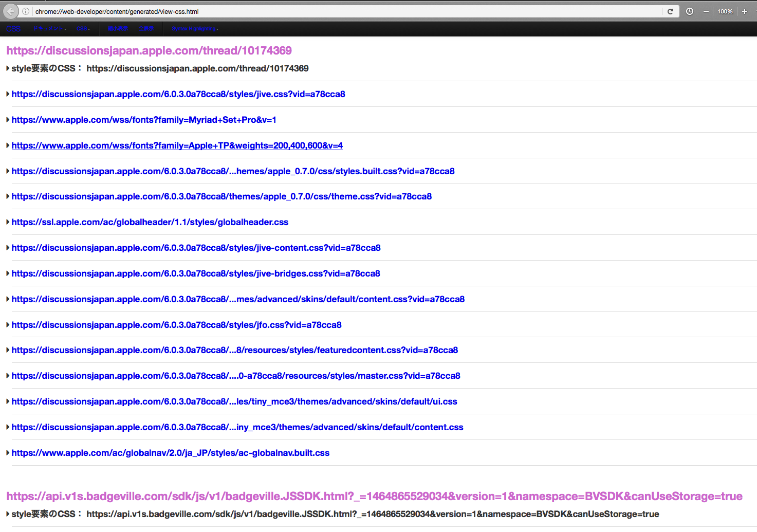The width and height of the screenshot is (757, 532).
Task: Zoom in with the plus icon
Action: coord(744,11)
